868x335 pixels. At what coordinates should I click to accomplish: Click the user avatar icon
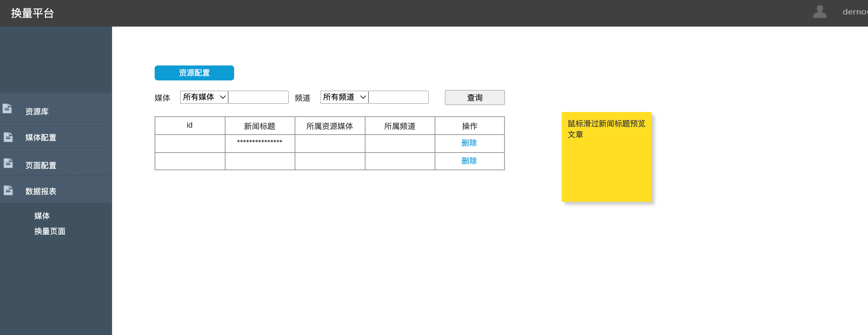pyautogui.click(x=819, y=12)
